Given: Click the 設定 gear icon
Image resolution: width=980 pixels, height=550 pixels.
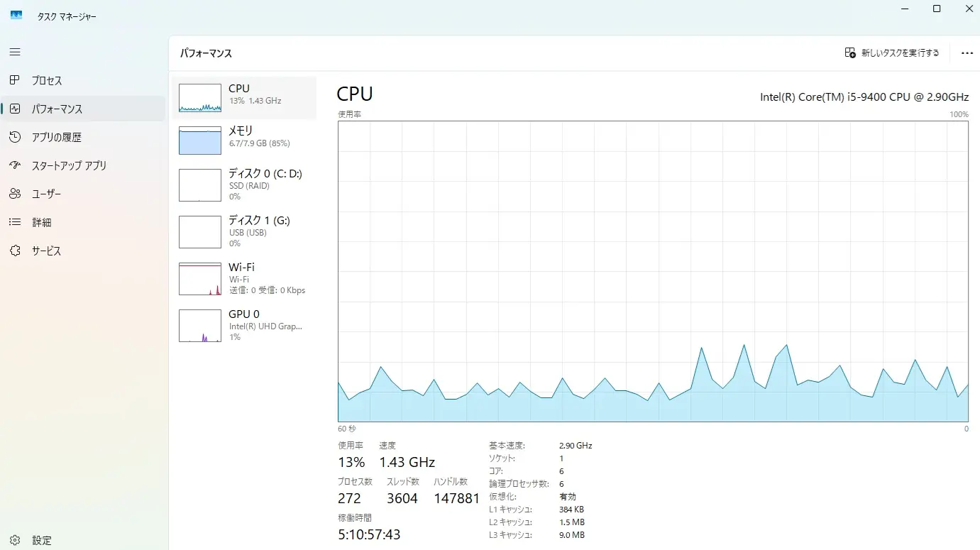Looking at the screenshot, I should (x=15, y=540).
